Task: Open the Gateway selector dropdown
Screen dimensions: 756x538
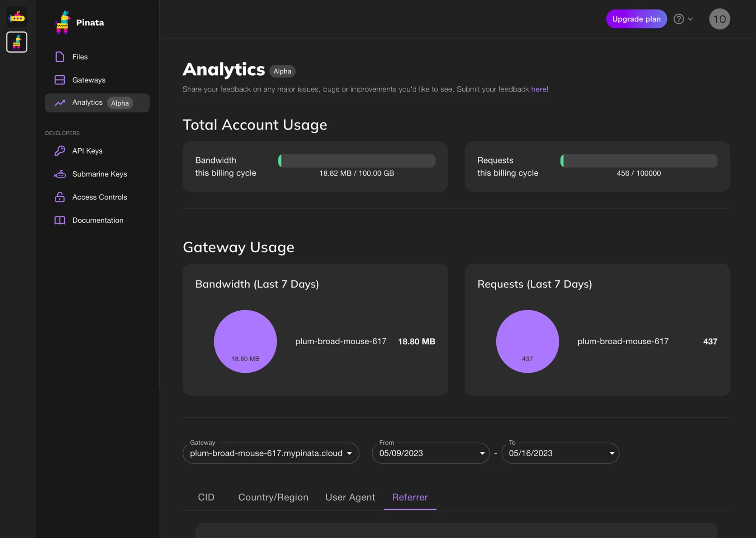Action: pyautogui.click(x=271, y=453)
